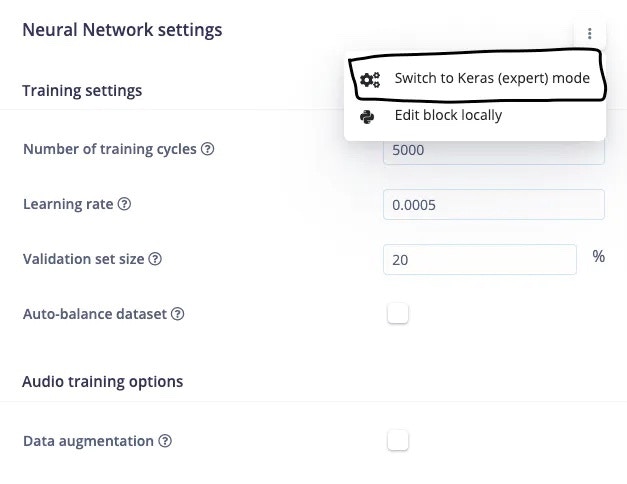Click the Auto-balance dataset label

click(95, 314)
